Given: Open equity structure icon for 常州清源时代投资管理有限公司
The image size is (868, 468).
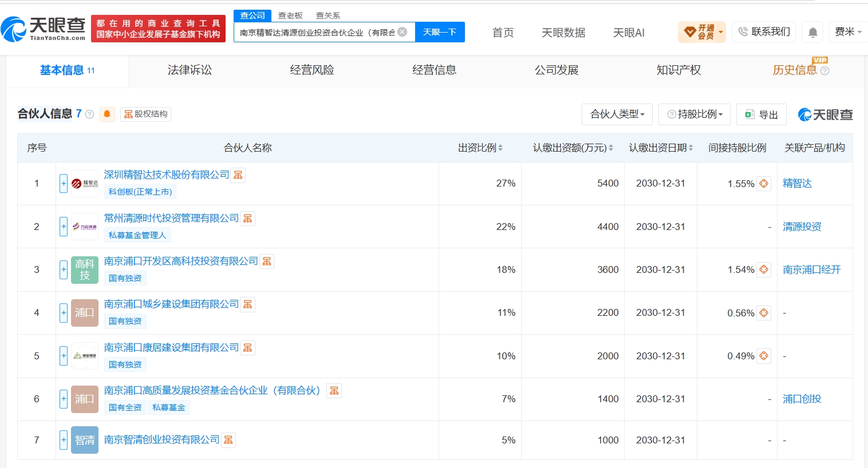Looking at the screenshot, I should click(x=248, y=219).
